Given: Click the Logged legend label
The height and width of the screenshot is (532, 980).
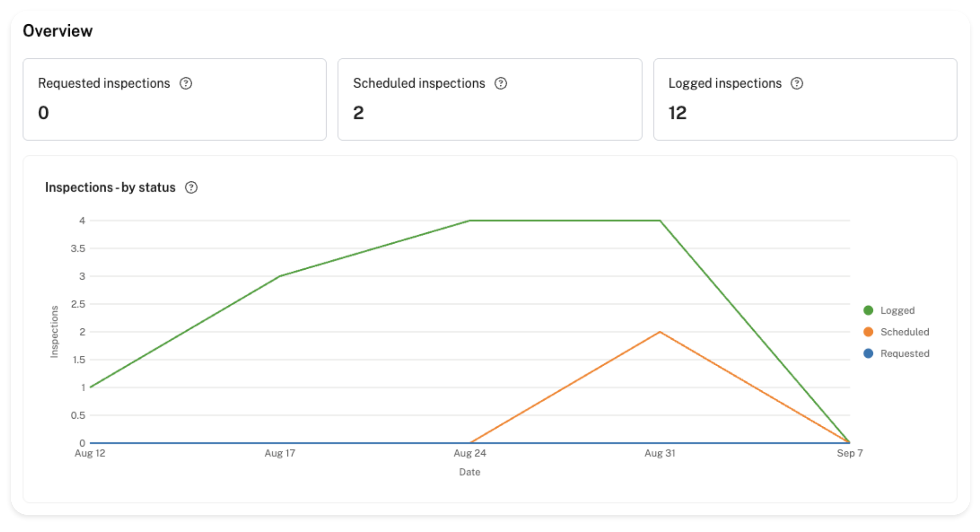Looking at the screenshot, I should tap(897, 310).
